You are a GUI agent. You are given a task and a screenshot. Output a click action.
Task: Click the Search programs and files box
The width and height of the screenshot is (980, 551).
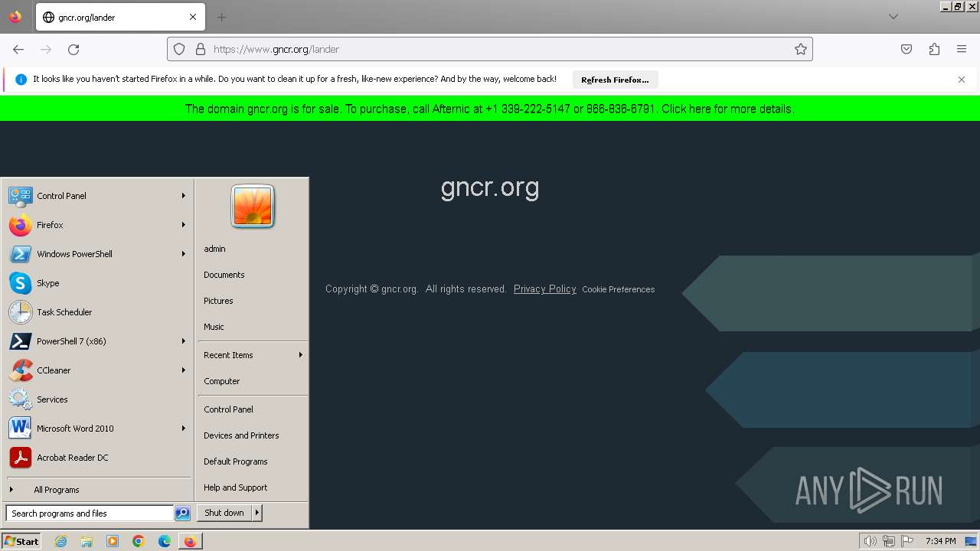(x=90, y=514)
